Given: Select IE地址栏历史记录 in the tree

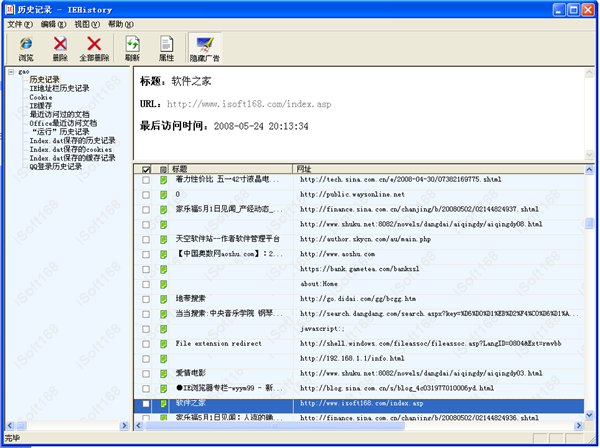Looking at the screenshot, I should [x=59, y=88].
